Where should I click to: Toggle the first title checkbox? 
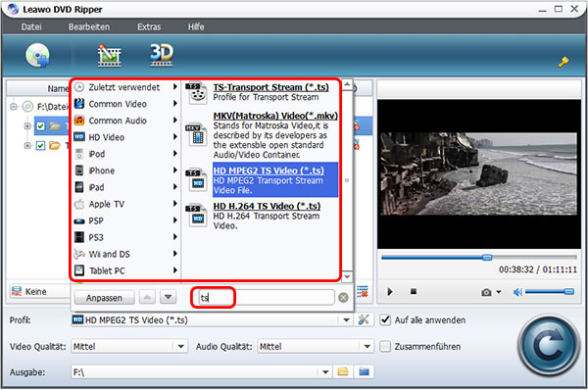pos(40,126)
